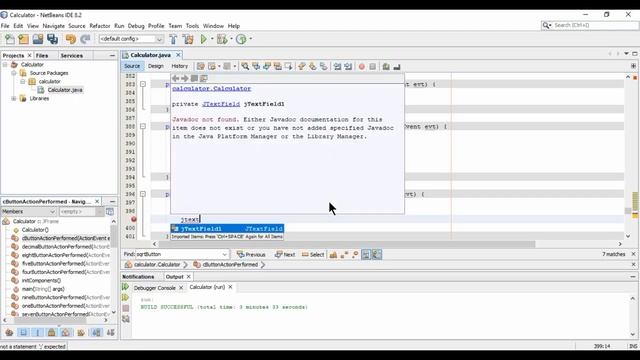Open the Run Project arrow dropdown
Image resolution: width=640 pixels, height=360 pixels.
coord(212,39)
